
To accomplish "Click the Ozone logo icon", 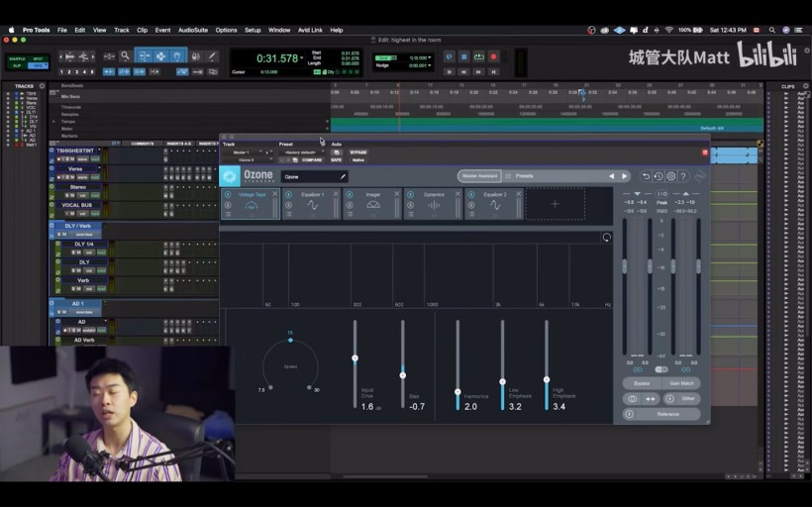I will click(x=230, y=176).
